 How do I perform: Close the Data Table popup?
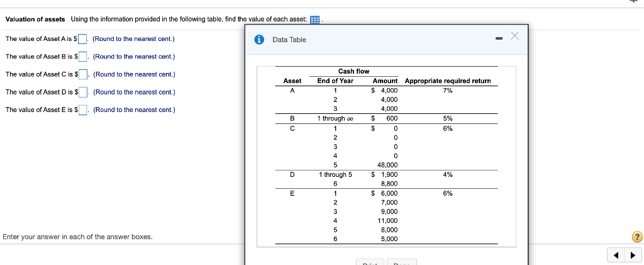pyautogui.click(x=514, y=36)
